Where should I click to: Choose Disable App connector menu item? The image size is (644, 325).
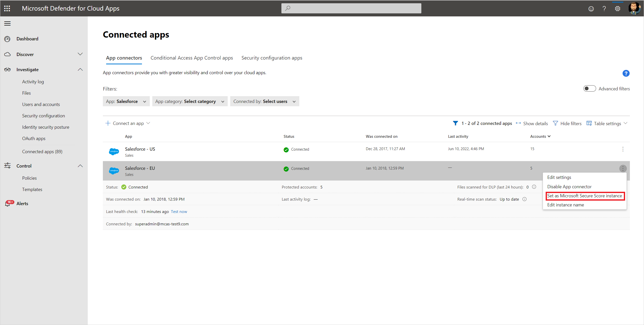pyautogui.click(x=569, y=187)
